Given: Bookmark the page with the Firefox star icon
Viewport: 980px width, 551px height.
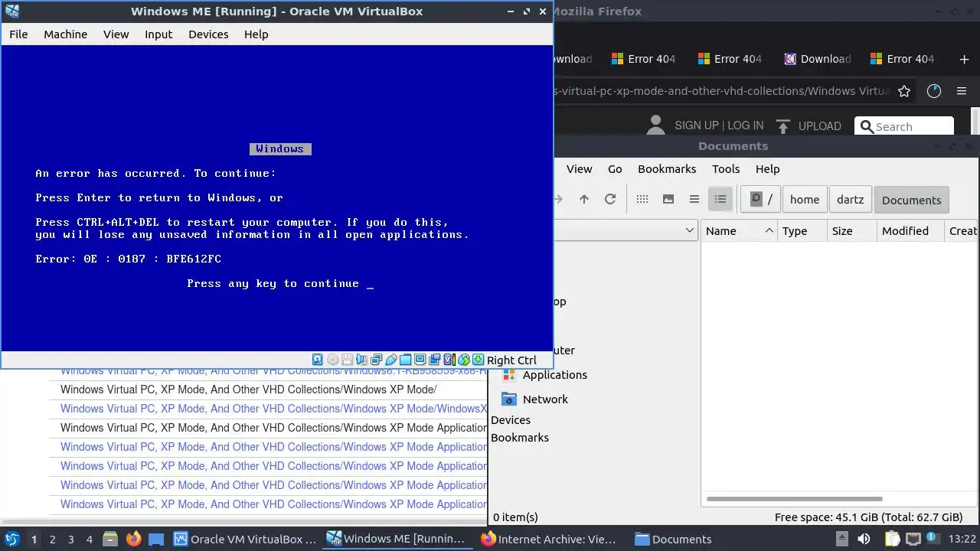Looking at the screenshot, I should point(904,91).
